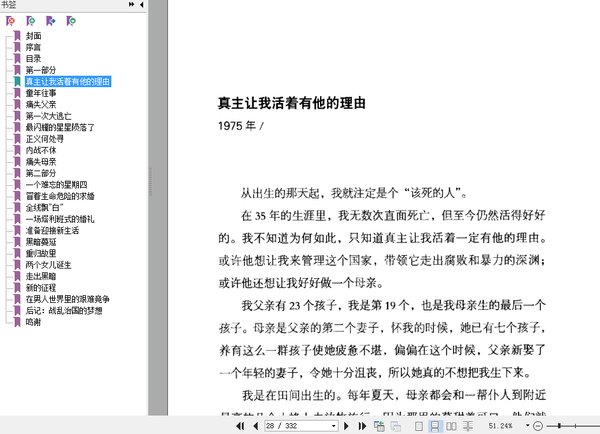Open the 第二部分 bookmark
This screenshot has height=434, width=600.
click(x=41, y=173)
